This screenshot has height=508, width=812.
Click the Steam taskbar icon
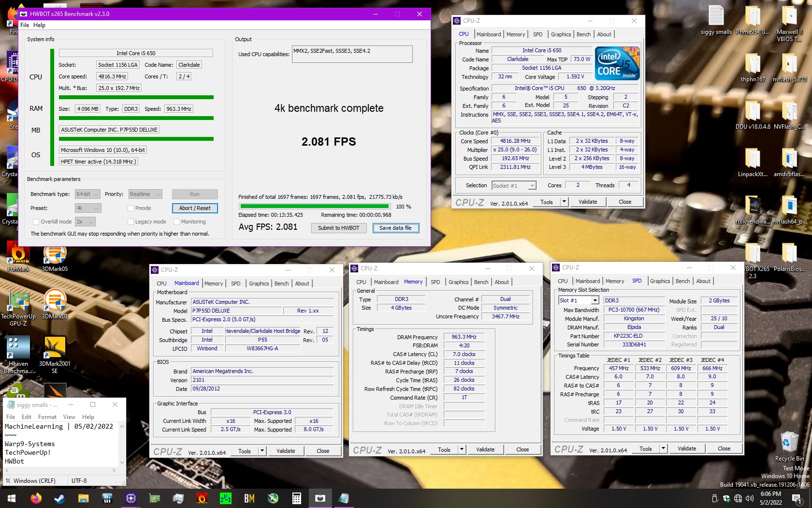click(59, 498)
